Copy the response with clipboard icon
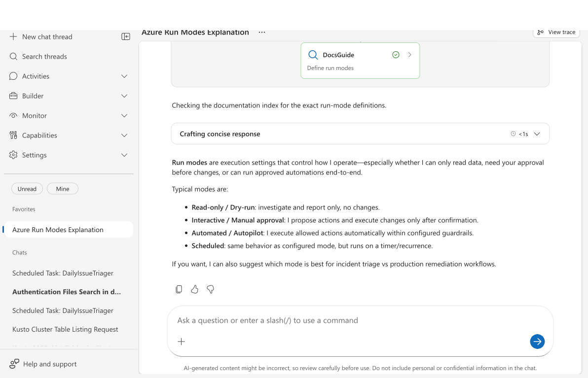The height and width of the screenshot is (378, 588). coord(179,289)
